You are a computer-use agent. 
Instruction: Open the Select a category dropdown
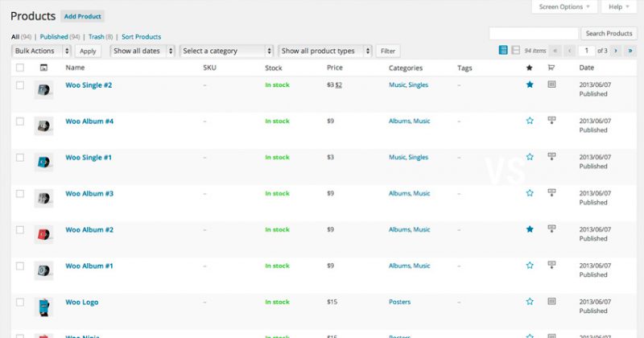tap(226, 51)
